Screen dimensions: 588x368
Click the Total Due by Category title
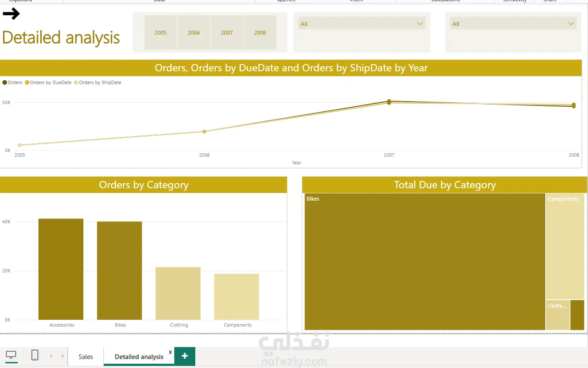tap(445, 185)
